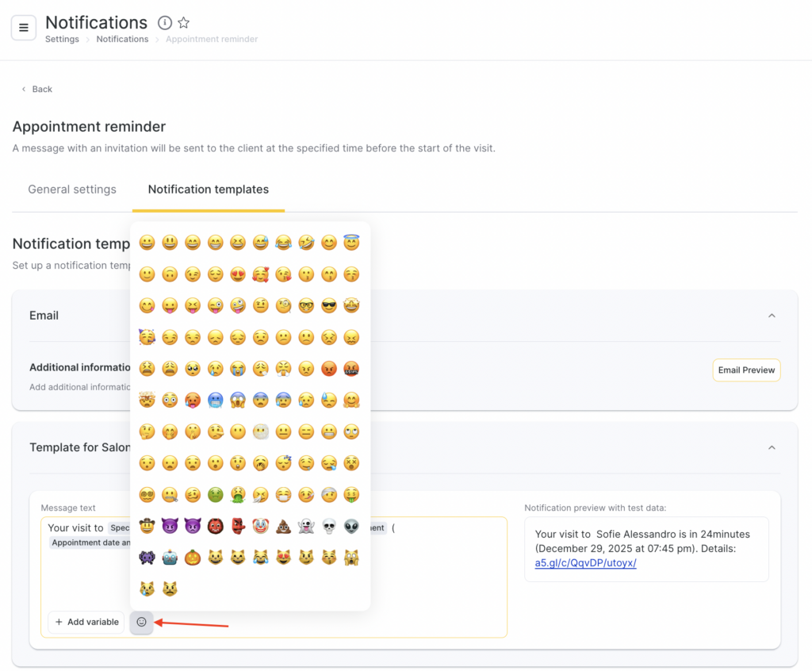This screenshot has width=812, height=671.
Task: Select the Notification templates tab
Action: point(209,190)
